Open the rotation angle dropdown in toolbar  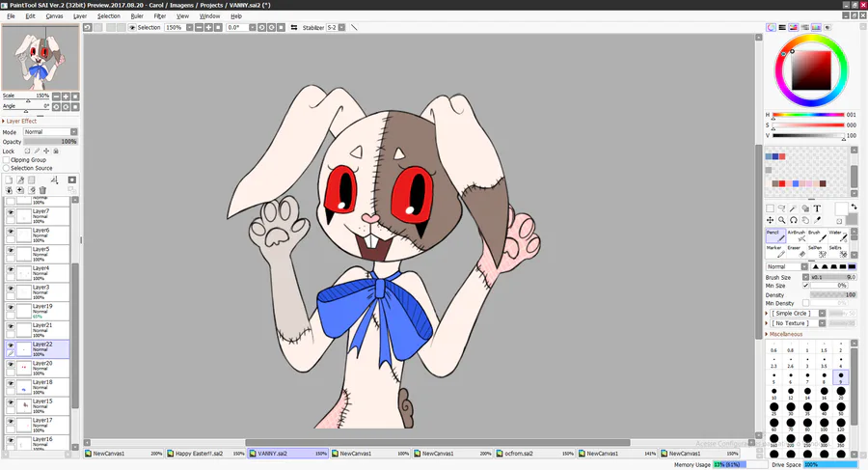[253, 27]
